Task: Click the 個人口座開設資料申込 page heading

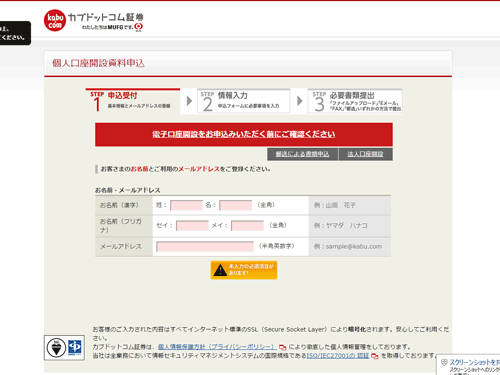Action: click(98, 63)
